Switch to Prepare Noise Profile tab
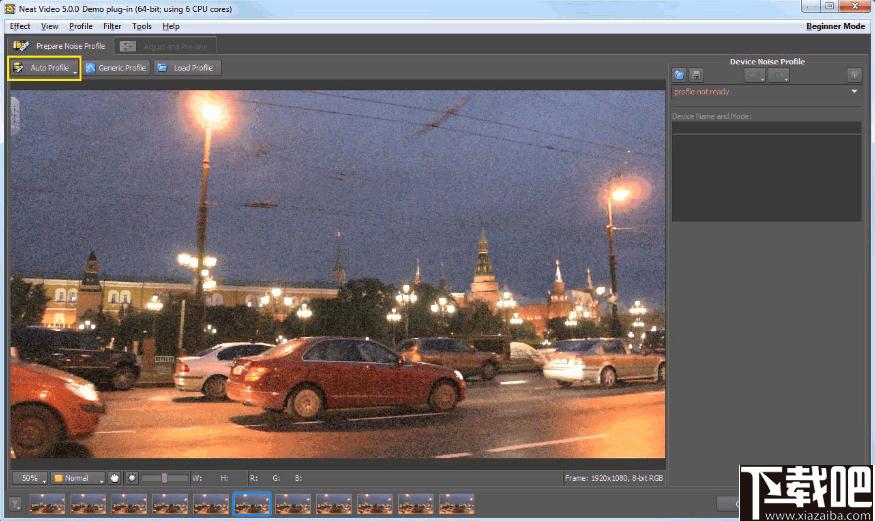 tap(60, 46)
